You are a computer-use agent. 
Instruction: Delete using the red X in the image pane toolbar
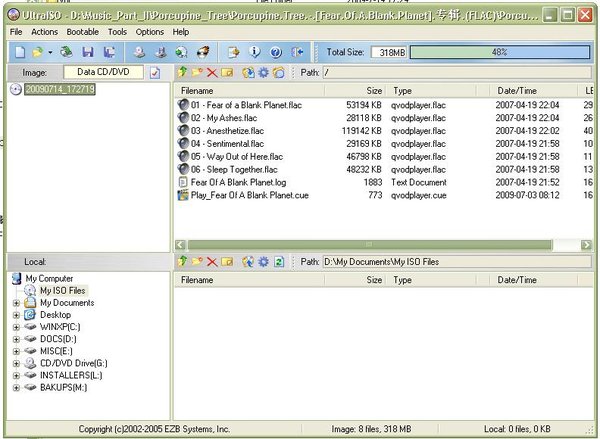coord(213,73)
